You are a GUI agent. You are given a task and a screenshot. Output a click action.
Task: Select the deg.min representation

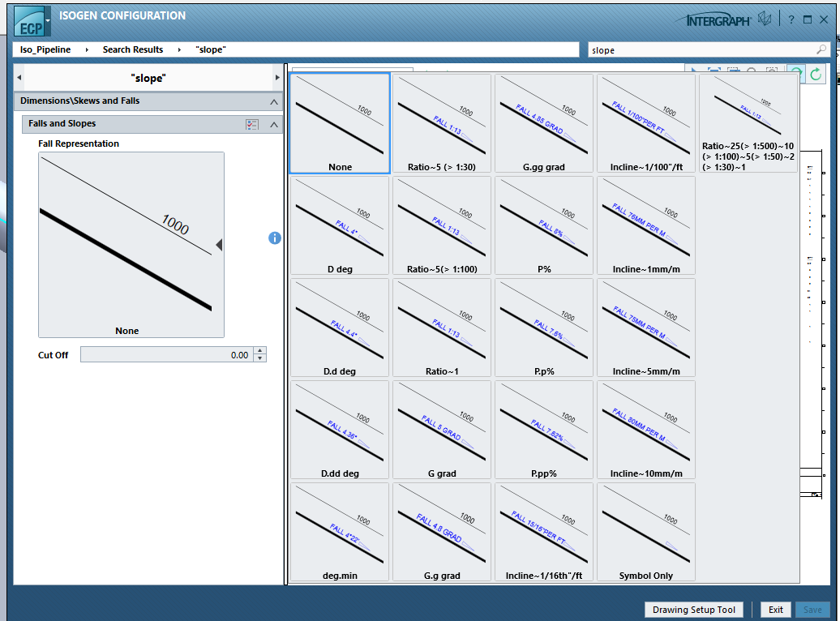(x=340, y=532)
